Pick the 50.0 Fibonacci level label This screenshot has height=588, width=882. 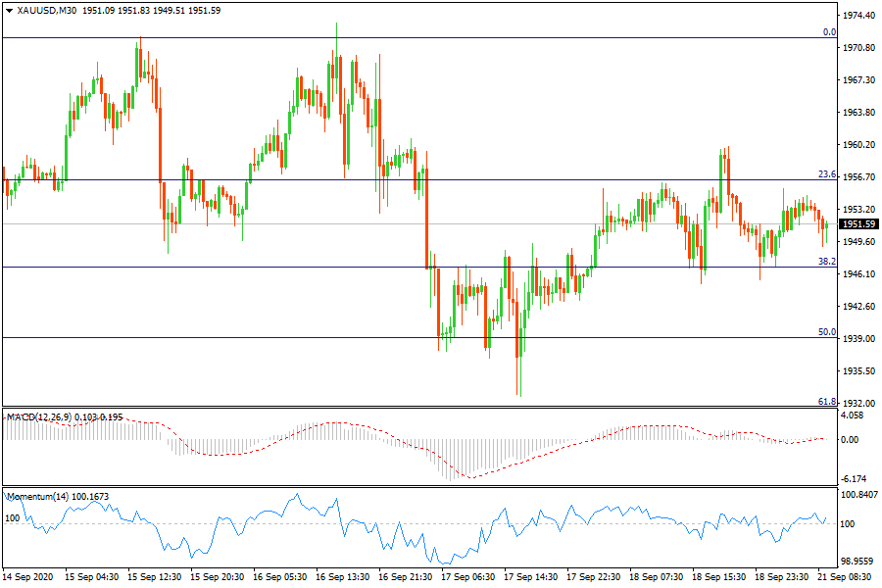click(x=826, y=332)
